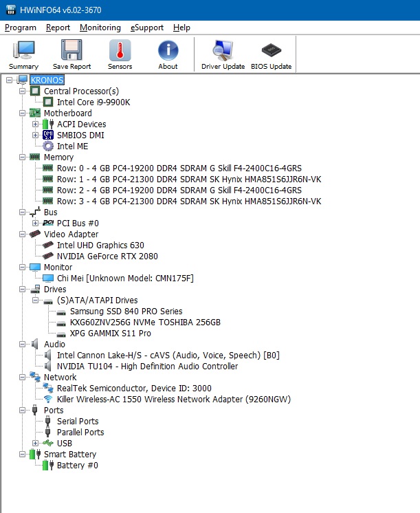Viewport: 420px width, 513px height.
Task: Collapse the Video Adapter branch
Action: point(22,234)
